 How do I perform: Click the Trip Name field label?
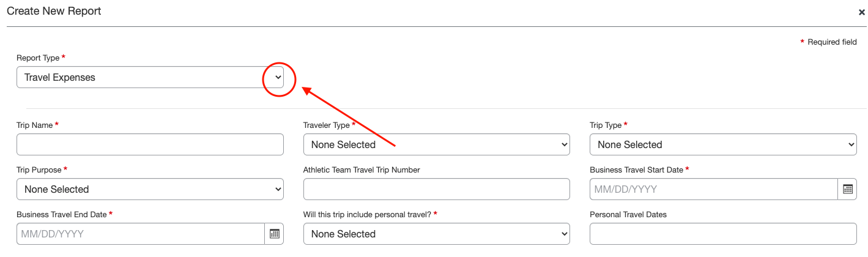click(34, 125)
